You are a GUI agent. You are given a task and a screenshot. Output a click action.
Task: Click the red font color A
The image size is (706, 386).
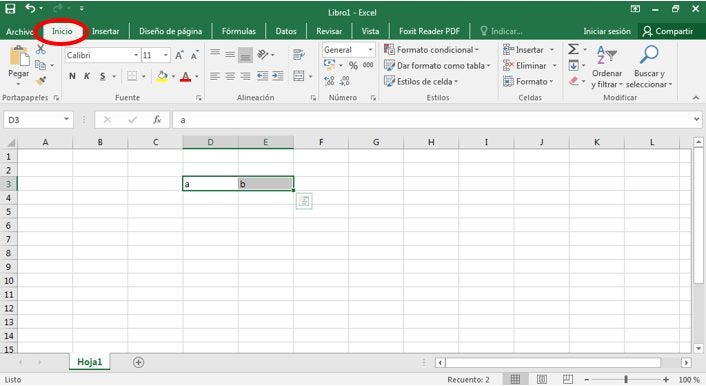186,76
